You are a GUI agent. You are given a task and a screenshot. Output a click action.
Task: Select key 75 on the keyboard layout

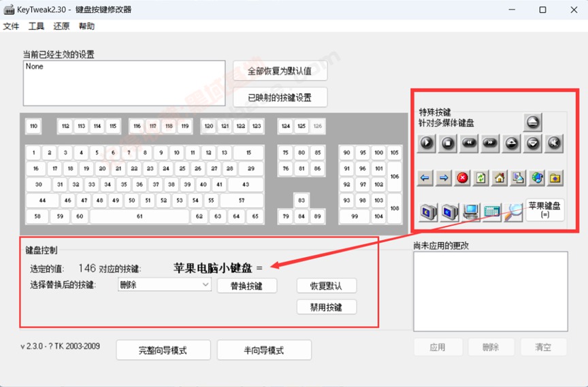[286, 153]
